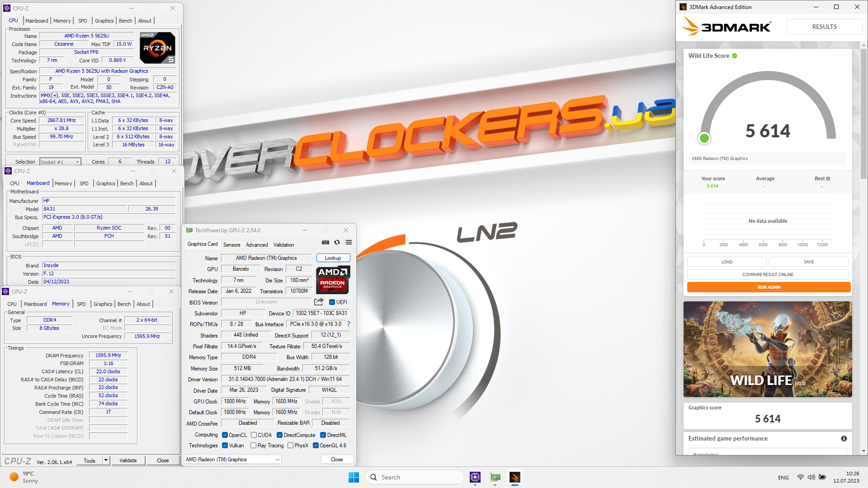Viewport: 868px width, 488px height.
Task: Click 3DMark title bar app icon
Action: point(683,7)
